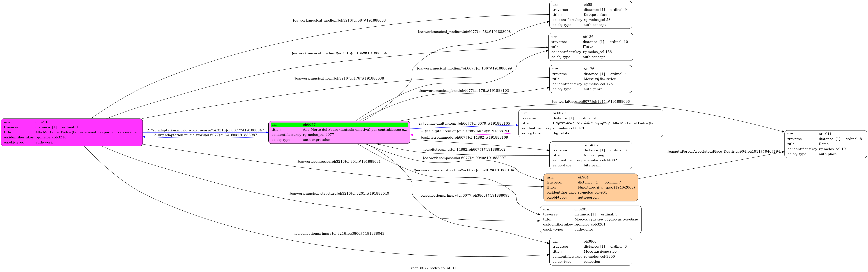Click the oi:6079 digital-item node

590,123
